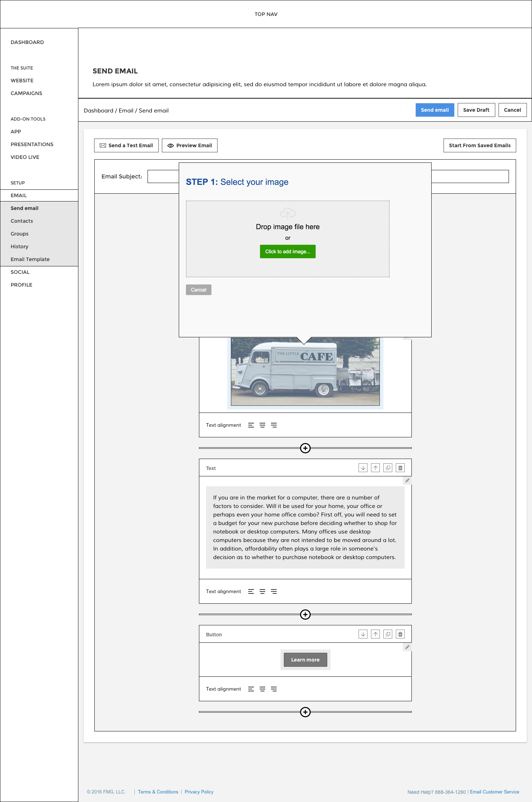Click the green 'Click to add image...' button
This screenshot has width=532, height=802.
pyautogui.click(x=288, y=251)
